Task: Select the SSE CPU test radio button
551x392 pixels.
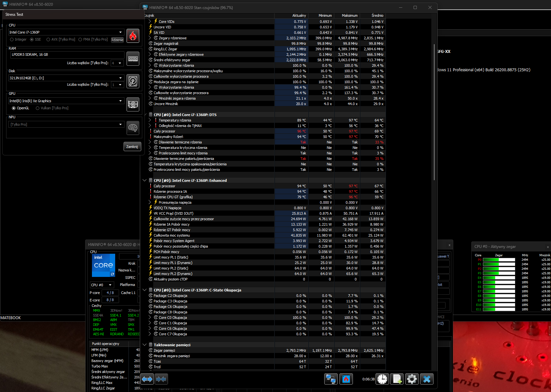Action: [x=32, y=40]
